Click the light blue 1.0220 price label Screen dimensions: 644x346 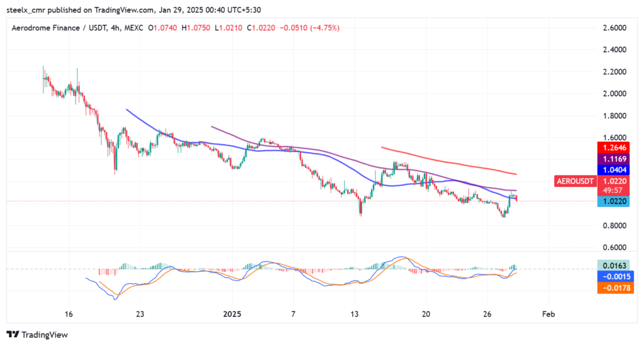[613, 201]
